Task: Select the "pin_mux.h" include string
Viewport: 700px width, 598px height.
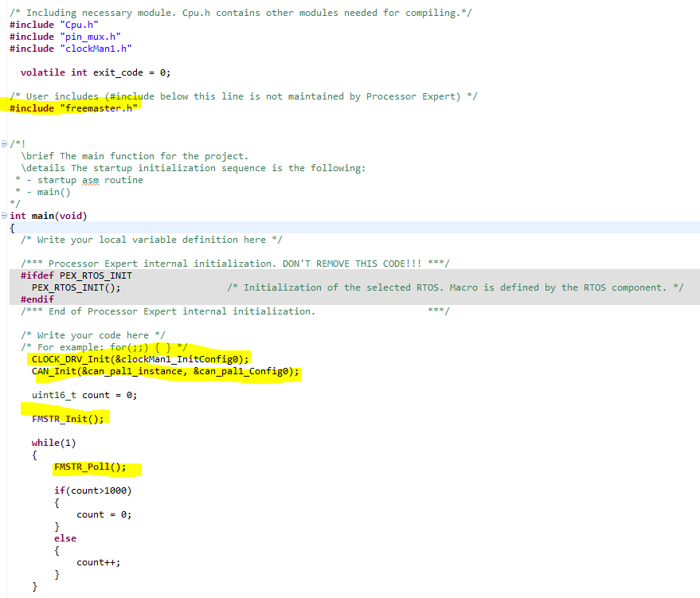Action: 88,36
